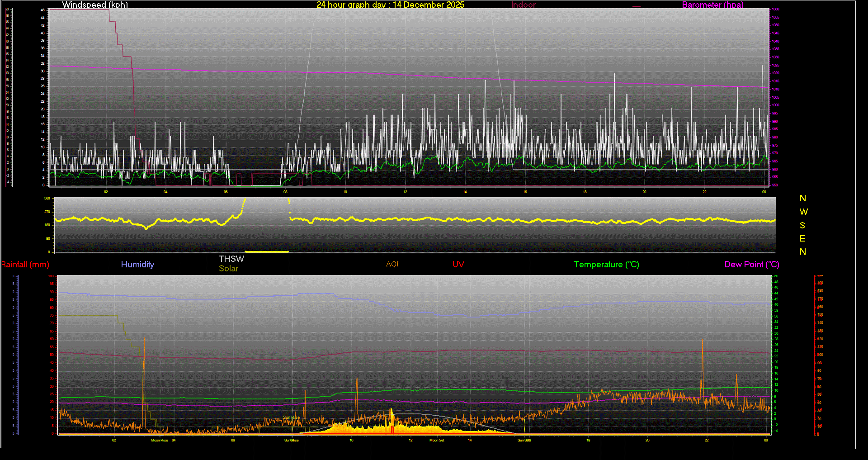This screenshot has width=868, height=460.
Task: Click the Rainfall (mm) legend label
Action: click(25, 265)
